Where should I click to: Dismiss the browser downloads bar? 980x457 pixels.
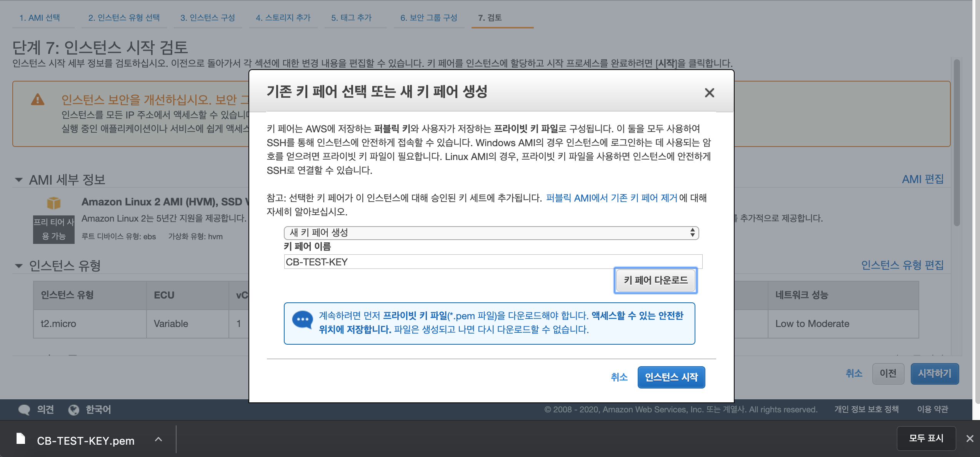[970, 439]
